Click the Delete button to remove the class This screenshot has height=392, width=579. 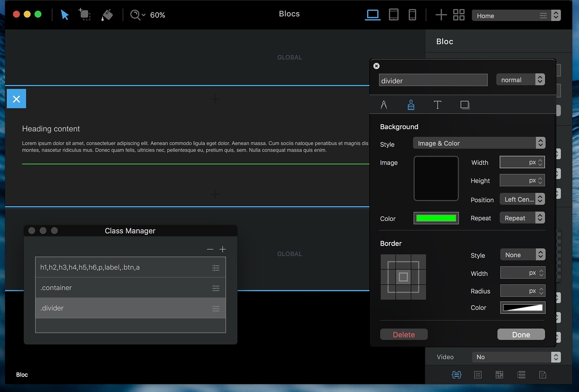point(404,335)
